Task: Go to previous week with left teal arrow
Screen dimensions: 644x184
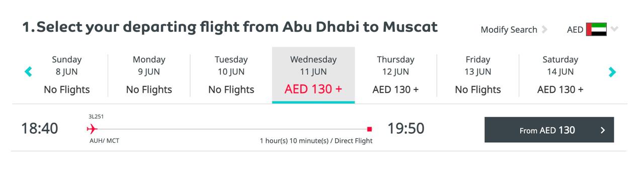Action: [28, 72]
